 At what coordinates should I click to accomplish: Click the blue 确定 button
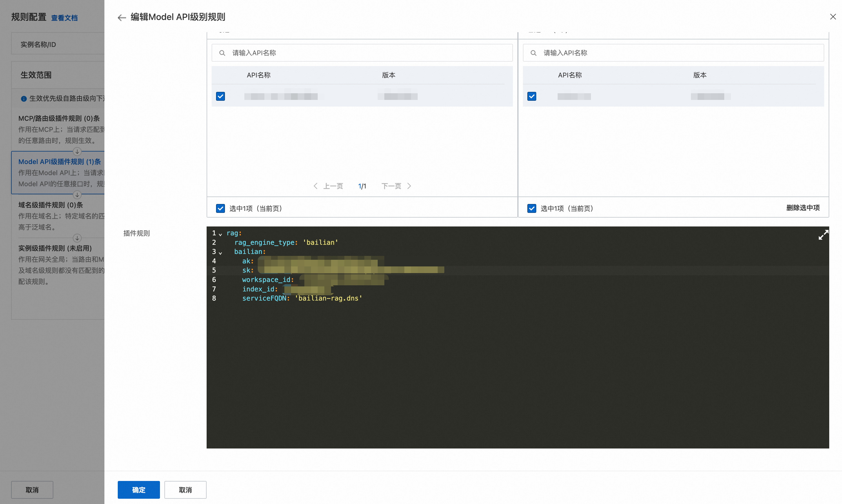tap(139, 490)
